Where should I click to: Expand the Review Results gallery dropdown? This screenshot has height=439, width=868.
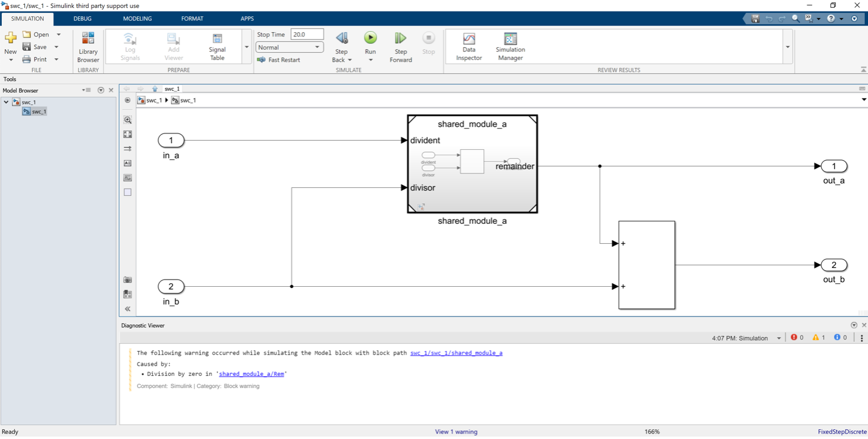point(788,47)
